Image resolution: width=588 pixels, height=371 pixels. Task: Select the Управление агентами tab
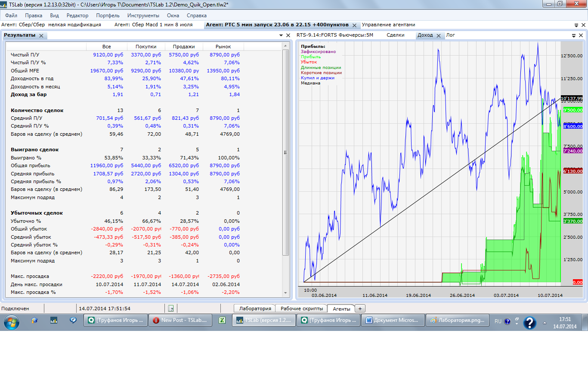[x=388, y=25]
